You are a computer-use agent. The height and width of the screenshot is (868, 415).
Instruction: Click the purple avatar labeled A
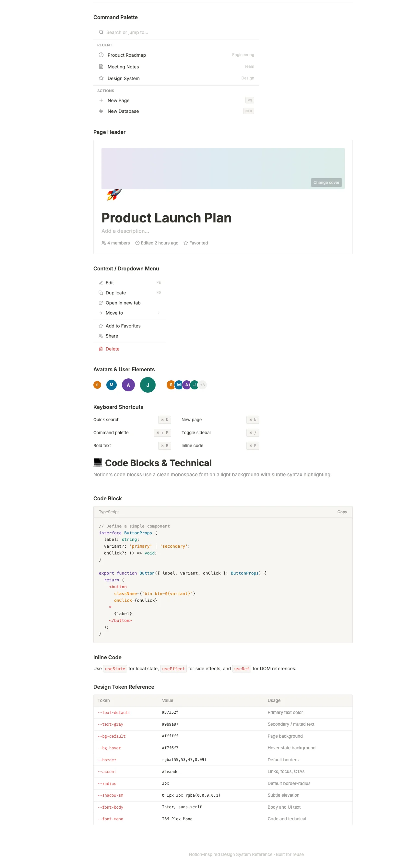(128, 385)
